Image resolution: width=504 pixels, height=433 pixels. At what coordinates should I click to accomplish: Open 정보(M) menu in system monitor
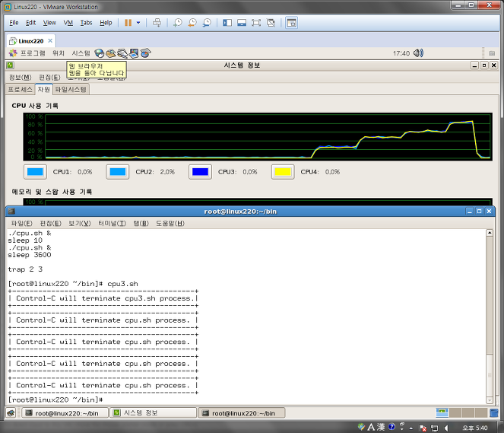coord(21,77)
